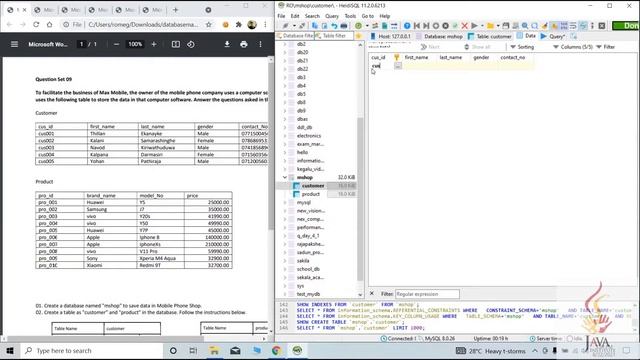Click the Type here to search box
The height and width of the screenshot is (360, 640).
[x=92, y=351]
